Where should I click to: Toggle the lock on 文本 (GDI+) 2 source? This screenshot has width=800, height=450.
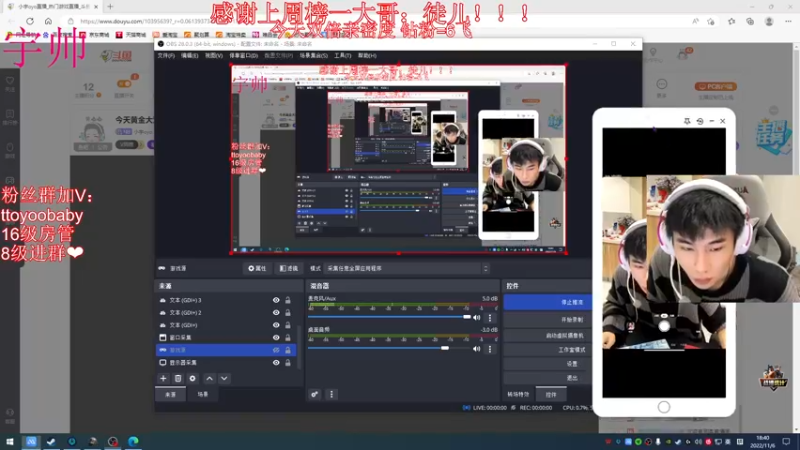(x=288, y=313)
